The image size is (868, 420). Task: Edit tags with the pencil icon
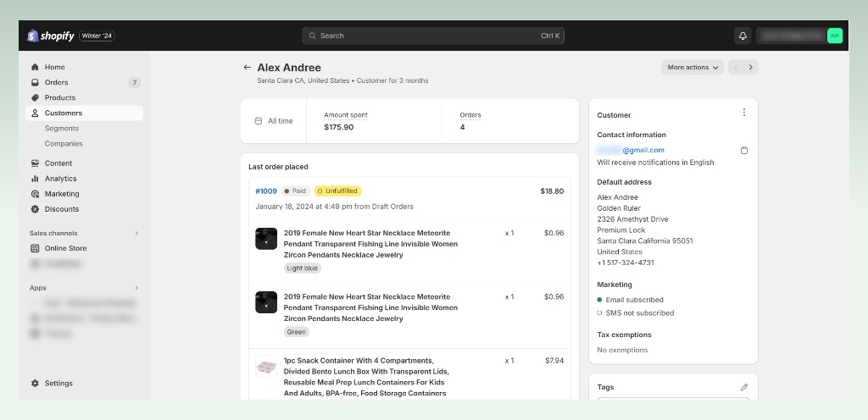[x=744, y=387]
